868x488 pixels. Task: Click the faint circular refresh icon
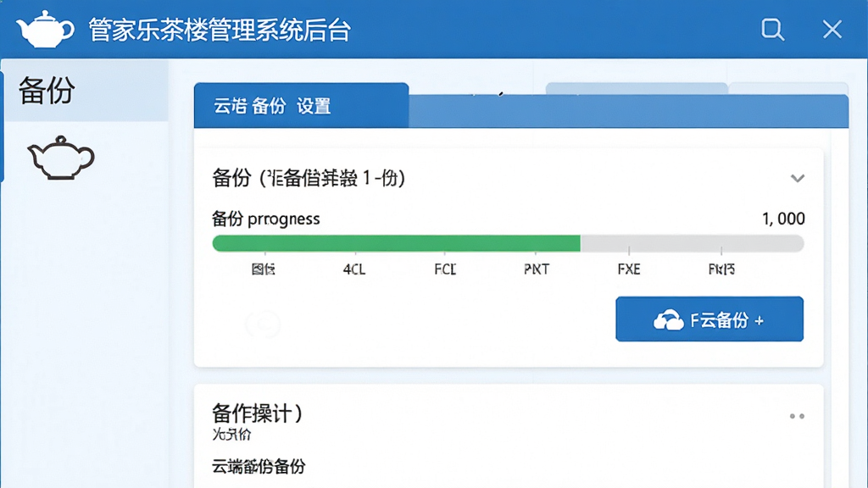[x=264, y=324]
